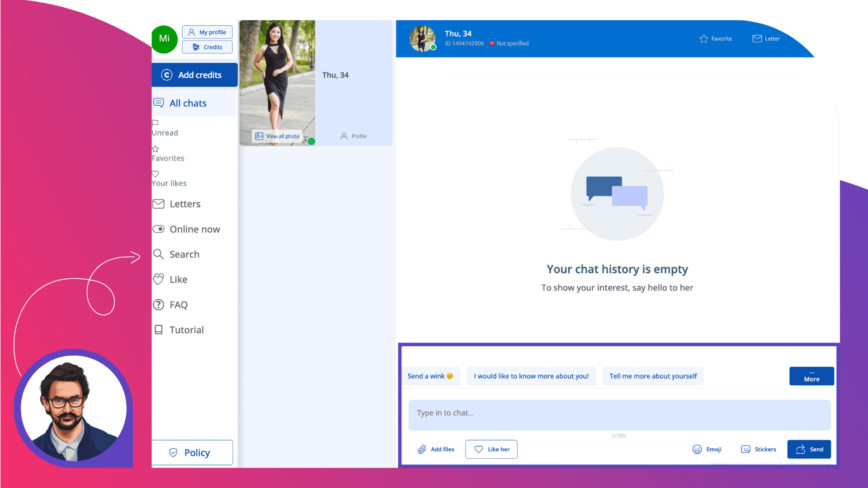Image resolution: width=868 pixels, height=488 pixels.
Task: Expand More quick message options
Action: (x=811, y=376)
